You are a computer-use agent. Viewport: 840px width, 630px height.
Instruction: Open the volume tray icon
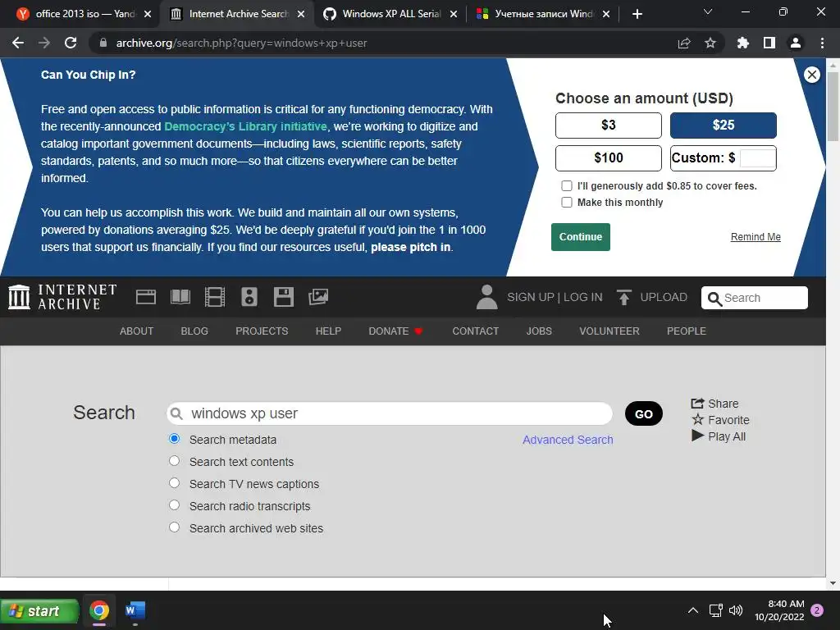click(736, 610)
